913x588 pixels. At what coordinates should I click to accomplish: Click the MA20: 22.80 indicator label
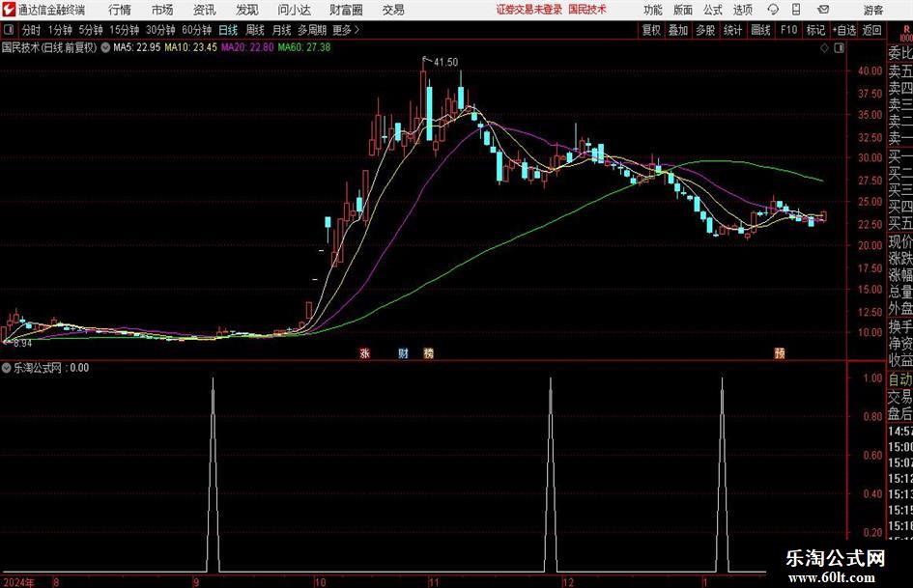click(247, 47)
